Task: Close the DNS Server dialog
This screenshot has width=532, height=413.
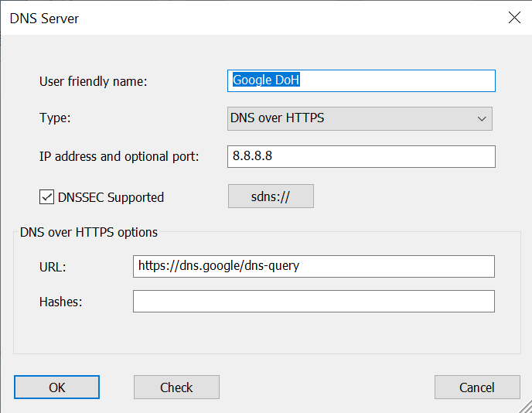Action: tap(514, 18)
